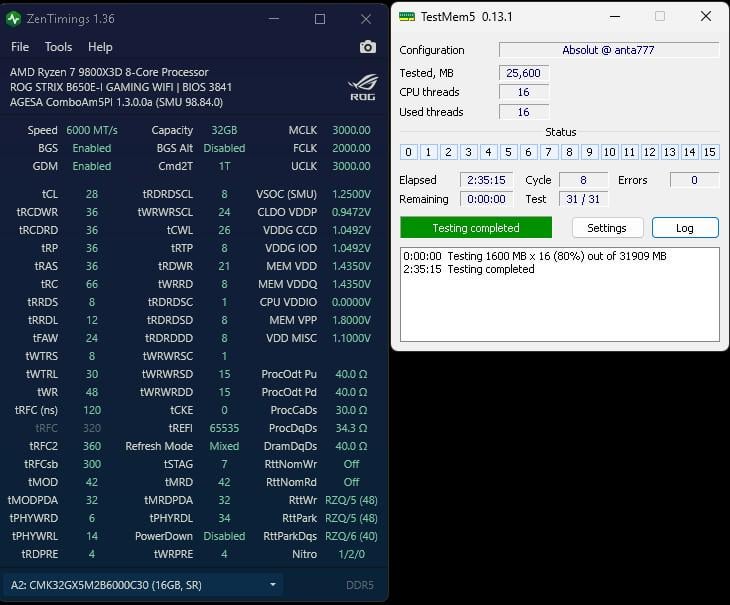730x605 pixels.
Task: Click the TestMem5 memory chip title icon
Action: coord(407,17)
